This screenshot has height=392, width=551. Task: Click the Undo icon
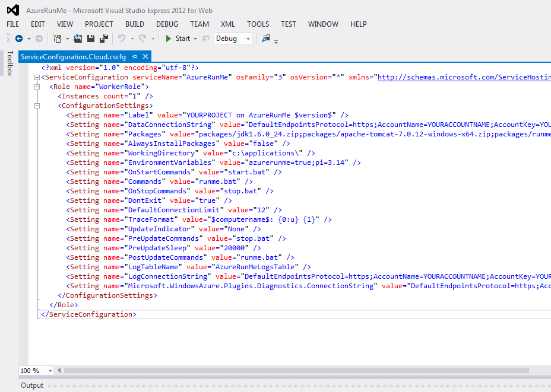tap(122, 39)
